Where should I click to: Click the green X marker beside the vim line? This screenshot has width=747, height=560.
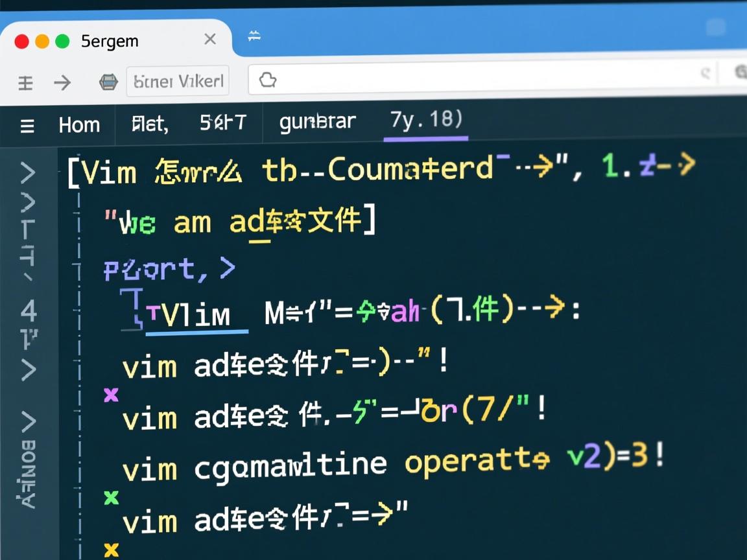tap(112, 498)
